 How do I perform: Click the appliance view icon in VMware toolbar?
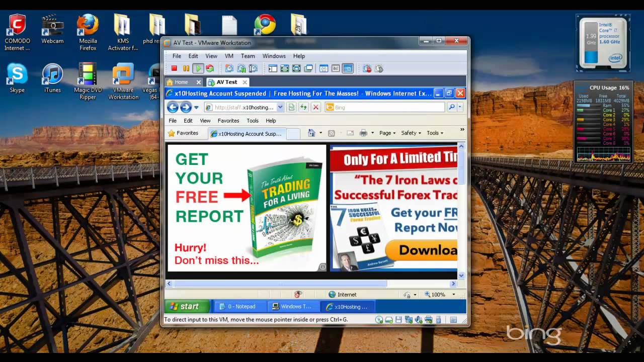point(336,68)
